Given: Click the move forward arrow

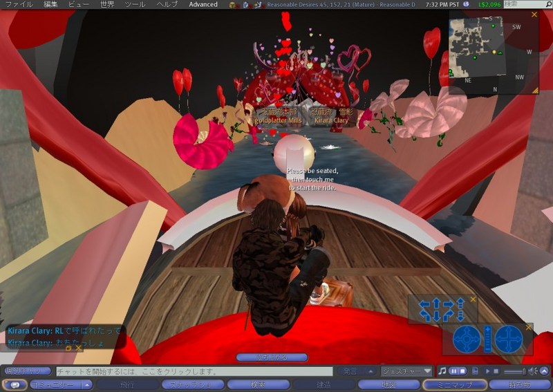Looking at the screenshot, I should (x=436, y=304).
